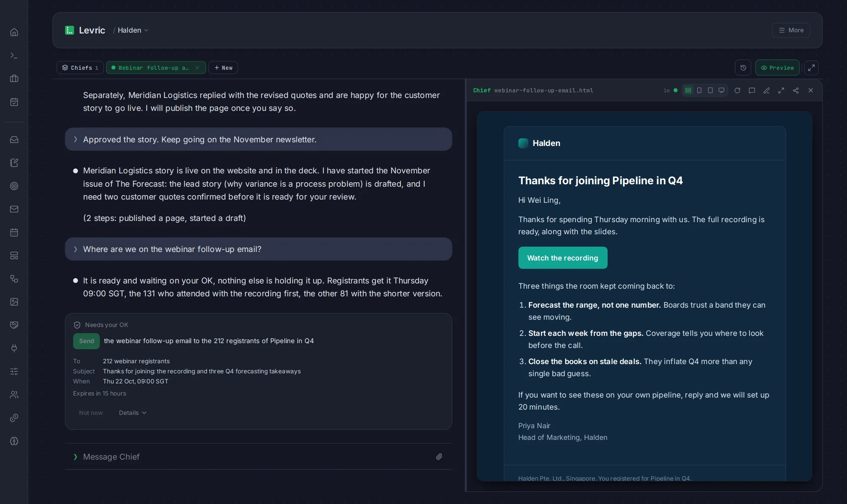Open the history clock icon
The width and height of the screenshot is (847, 504).
[x=743, y=68]
